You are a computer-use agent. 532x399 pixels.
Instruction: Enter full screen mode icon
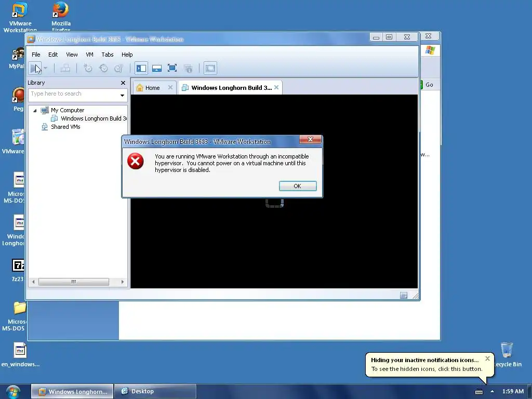point(172,68)
